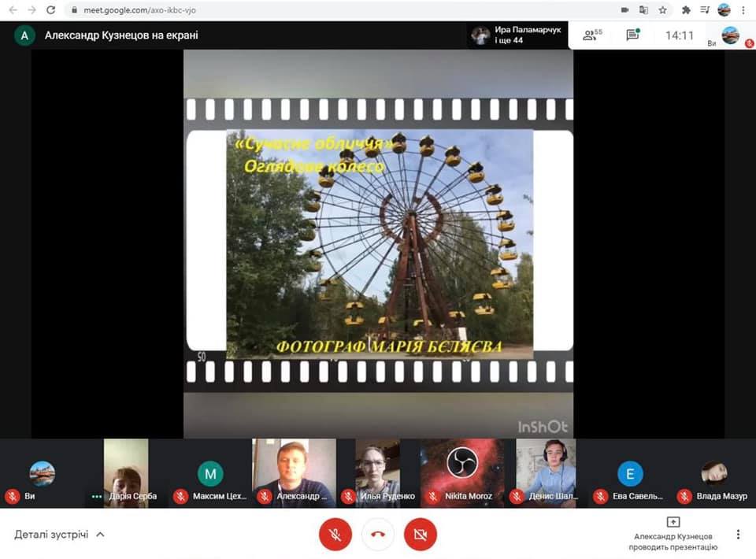Open the three-dot more options menu in Meet

click(x=738, y=535)
